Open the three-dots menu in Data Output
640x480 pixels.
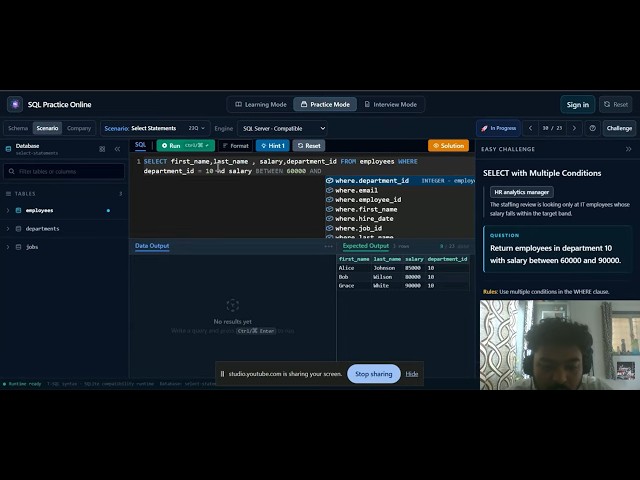329,246
